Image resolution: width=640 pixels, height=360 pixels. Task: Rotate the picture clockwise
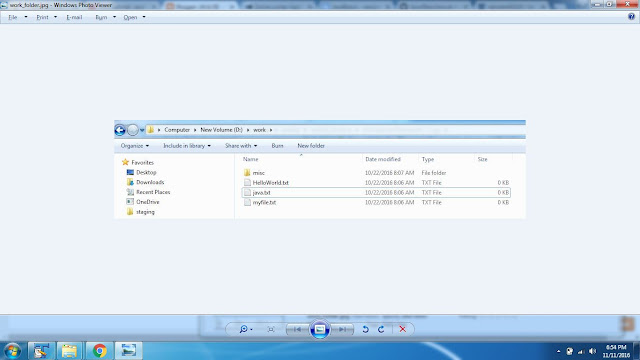381,329
